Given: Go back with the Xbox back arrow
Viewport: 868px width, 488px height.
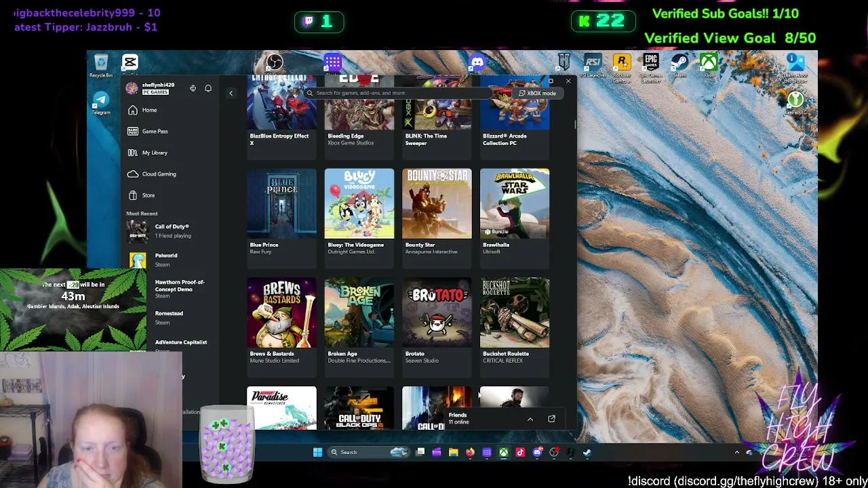Looking at the screenshot, I should coord(231,93).
